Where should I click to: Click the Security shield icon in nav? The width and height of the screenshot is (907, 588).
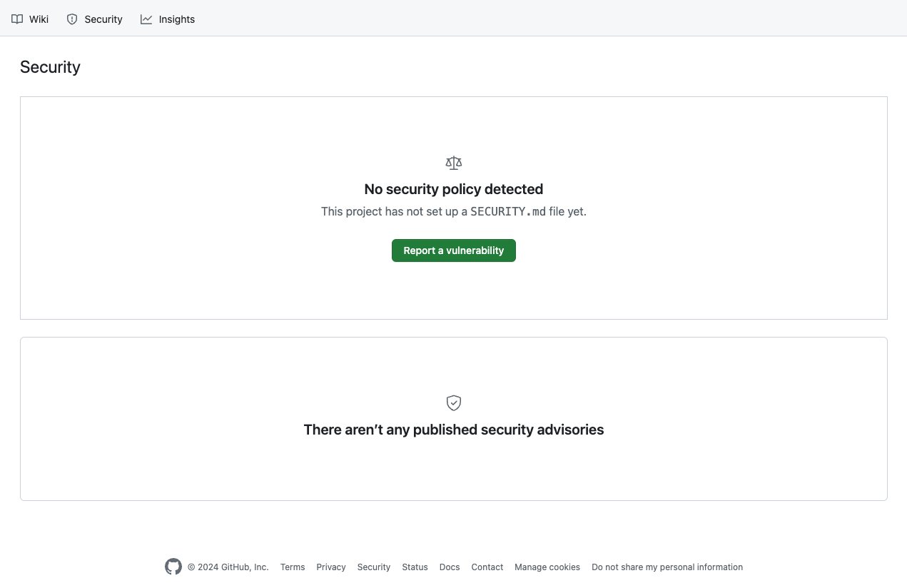72,19
